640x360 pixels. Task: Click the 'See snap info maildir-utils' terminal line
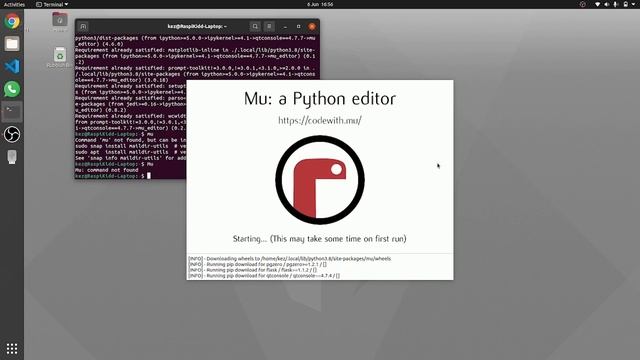click(131, 158)
